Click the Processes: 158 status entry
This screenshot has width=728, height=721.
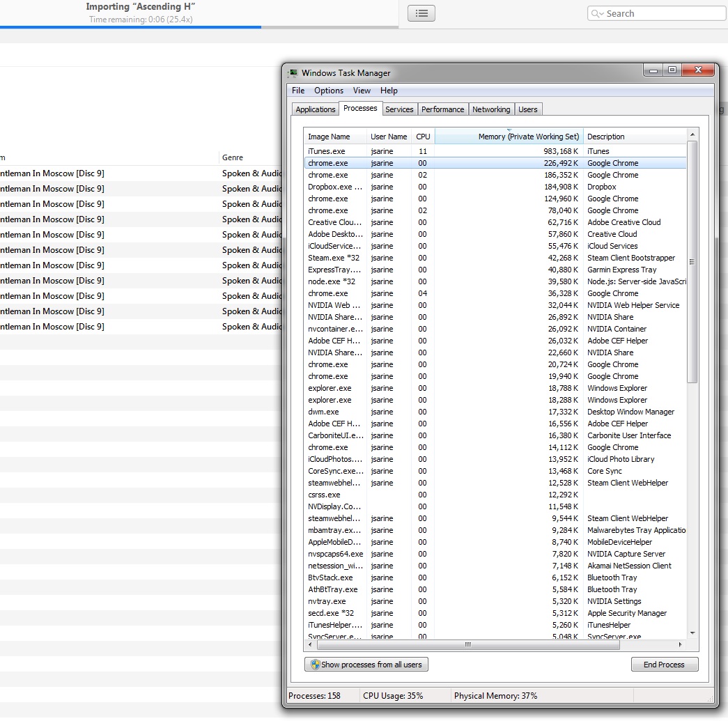[x=314, y=695]
